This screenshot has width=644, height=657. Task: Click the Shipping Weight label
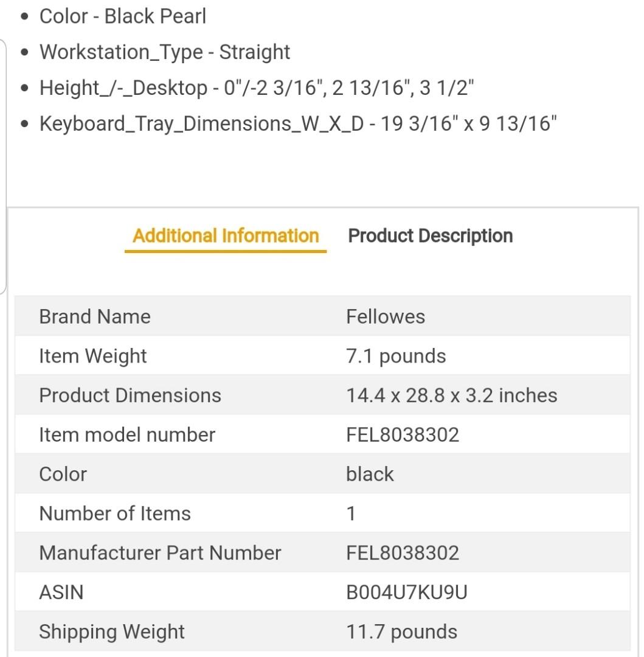click(x=112, y=631)
